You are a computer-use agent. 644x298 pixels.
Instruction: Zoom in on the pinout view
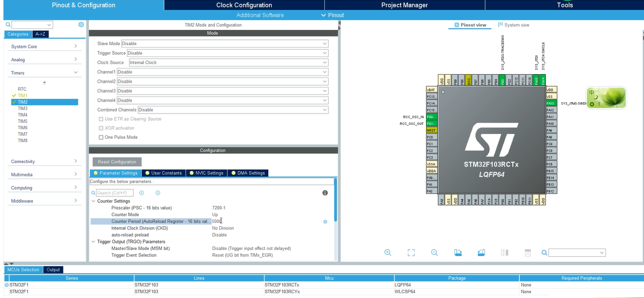tap(388, 253)
